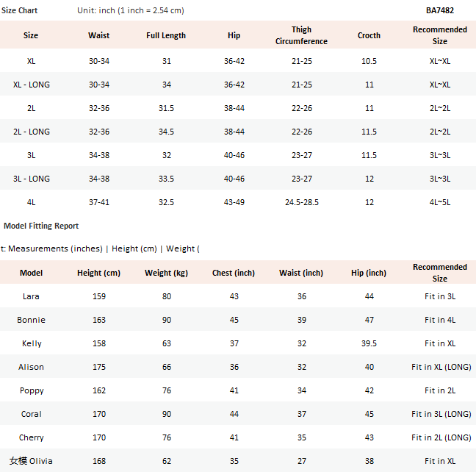The width and height of the screenshot is (476, 472).
Task: Click the Crotch column header
Action: pyautogui.click(x=369, y=35)
